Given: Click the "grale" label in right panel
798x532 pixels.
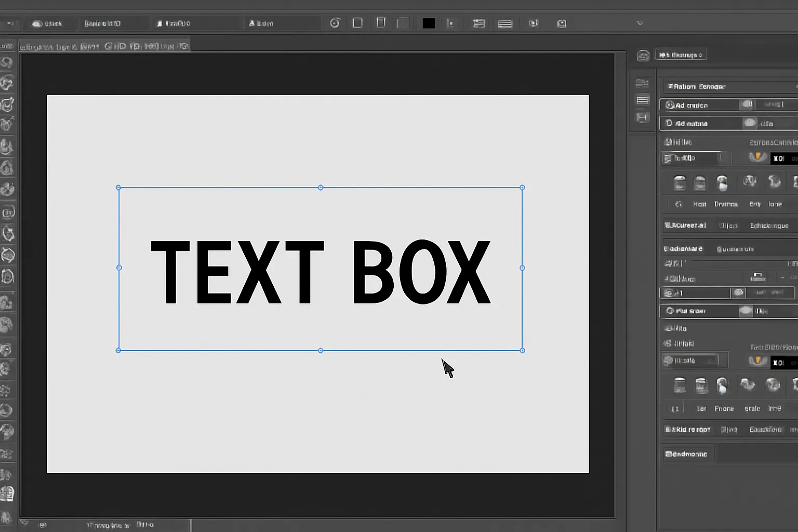Looking at the screenshot, I should 752,409.
